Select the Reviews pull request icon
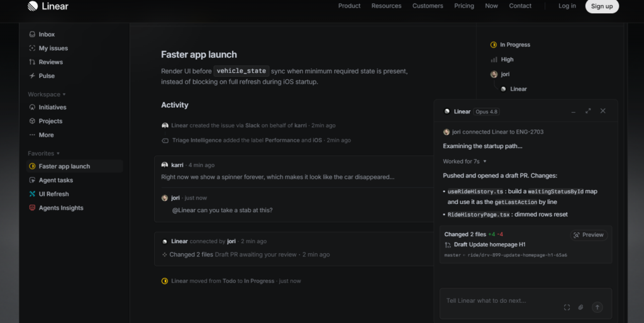 click(x=32, y=62)
